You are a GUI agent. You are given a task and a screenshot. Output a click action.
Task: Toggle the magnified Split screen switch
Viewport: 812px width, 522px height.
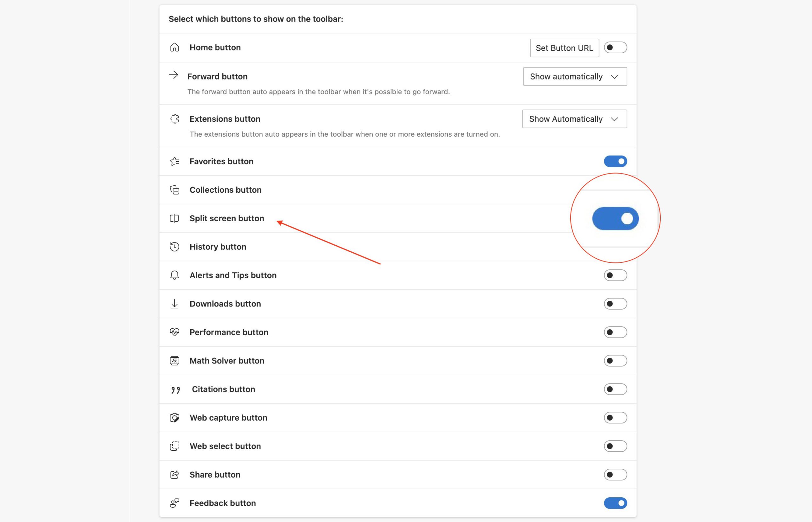pos(615,219)
